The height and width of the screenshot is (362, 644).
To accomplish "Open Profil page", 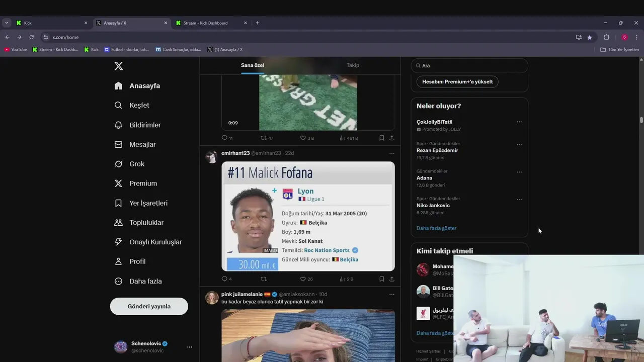I will 130,261.
